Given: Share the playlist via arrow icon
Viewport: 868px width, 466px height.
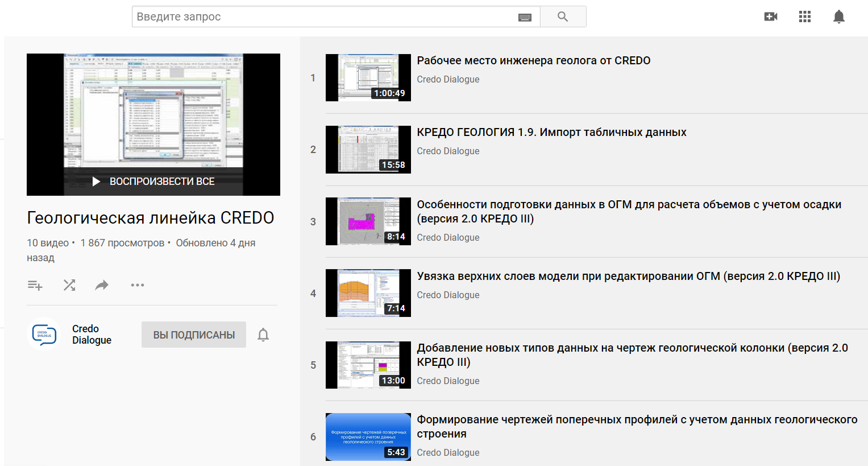Looking at the screenshot, I should click(102, 285).
